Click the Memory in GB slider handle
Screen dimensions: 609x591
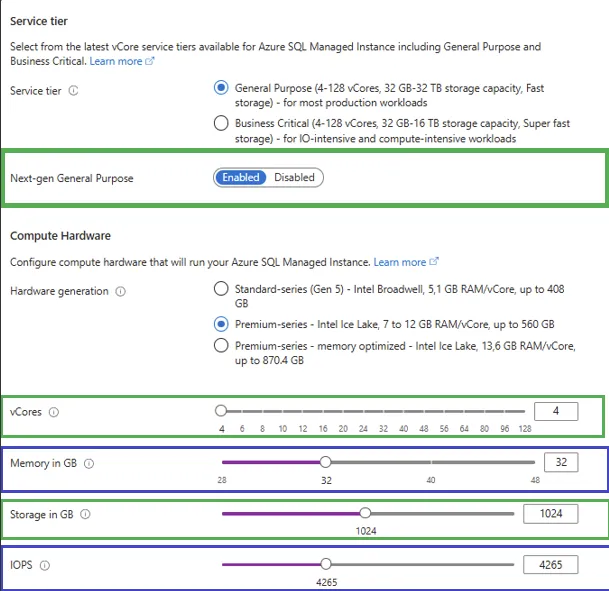325,462
